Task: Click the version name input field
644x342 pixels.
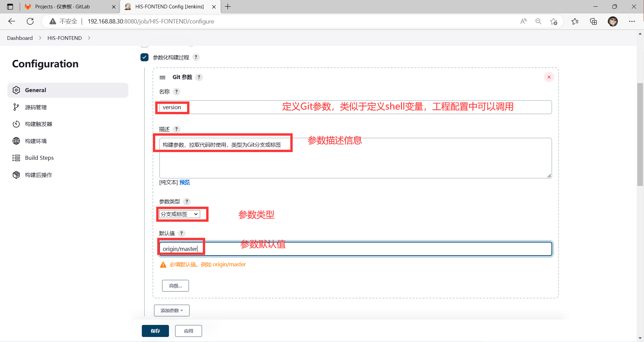Action: point(335,107)
